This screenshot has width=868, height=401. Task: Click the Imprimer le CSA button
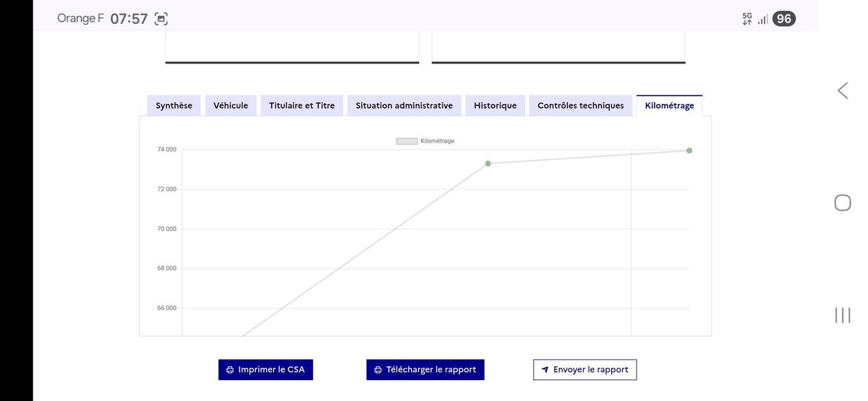[x=265, y=370]
